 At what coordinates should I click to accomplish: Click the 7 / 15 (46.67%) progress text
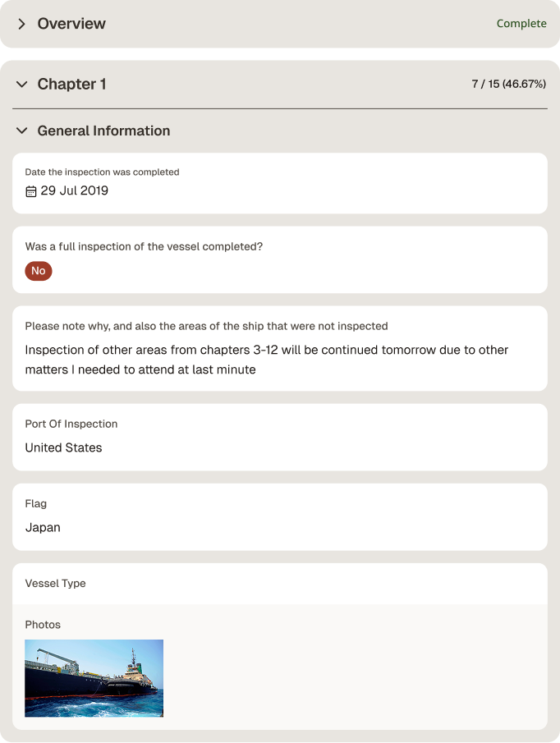coord(509,84)
